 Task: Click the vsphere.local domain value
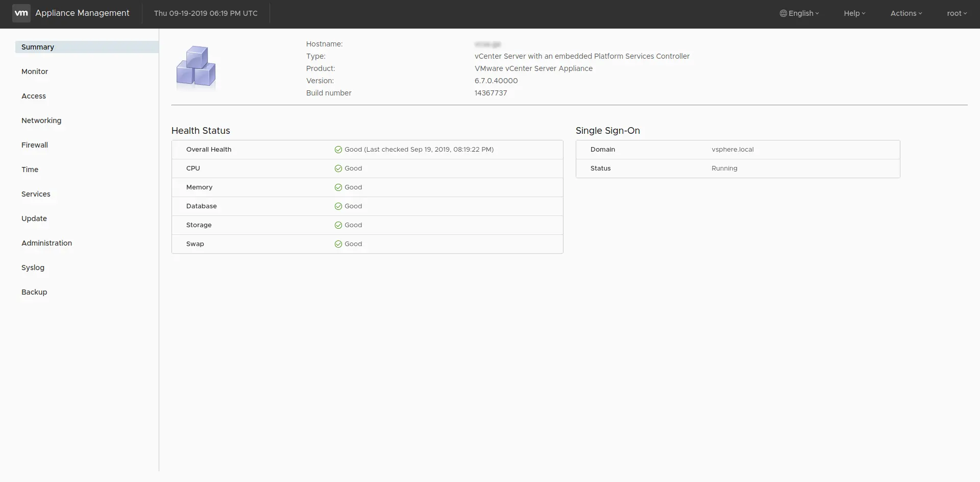[732, 150]
